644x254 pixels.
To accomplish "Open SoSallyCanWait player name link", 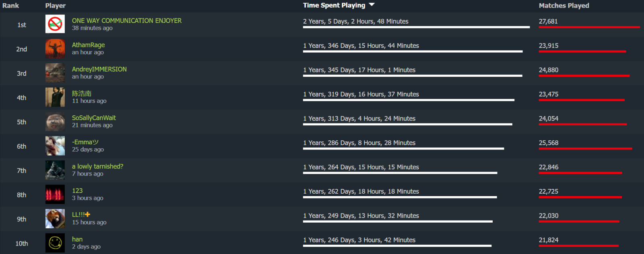I will tap(94, 118).
